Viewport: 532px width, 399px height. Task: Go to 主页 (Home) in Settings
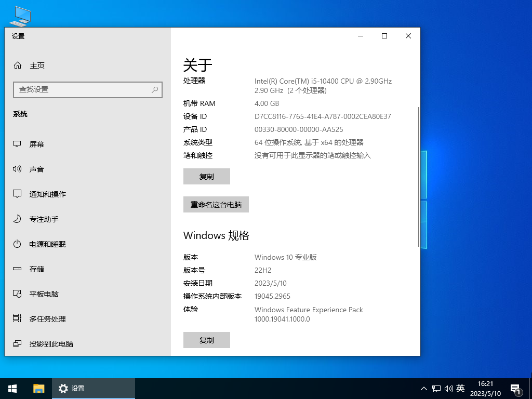(x=37, y=65)
